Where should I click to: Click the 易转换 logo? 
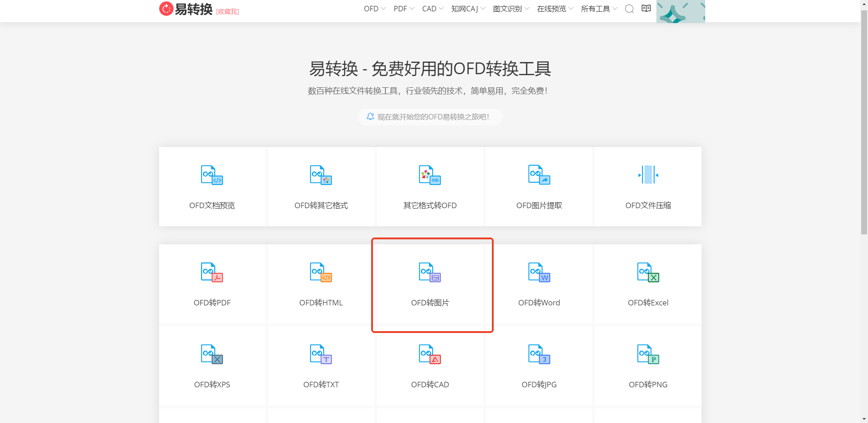click(x=185, y=8)
